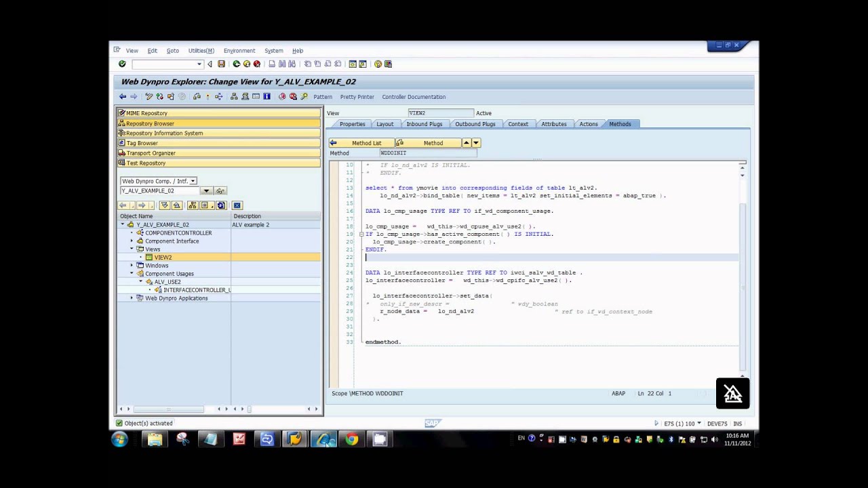Screen dimensions: 868x488
Task: Collapse the Views tree node
Action: tap(132, 249)
